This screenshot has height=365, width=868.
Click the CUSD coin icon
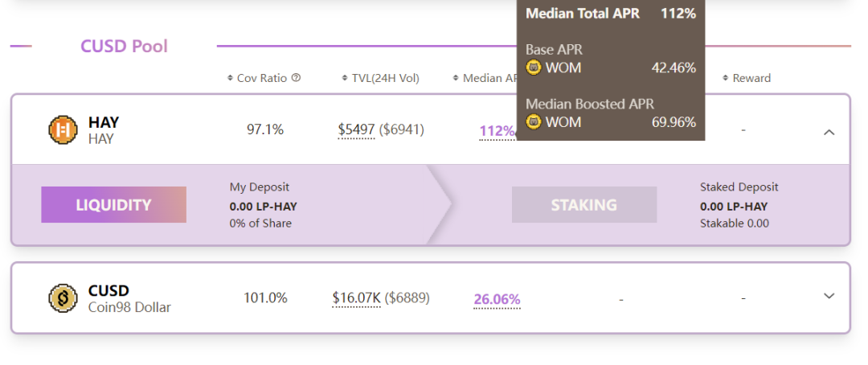click(62, 298)
